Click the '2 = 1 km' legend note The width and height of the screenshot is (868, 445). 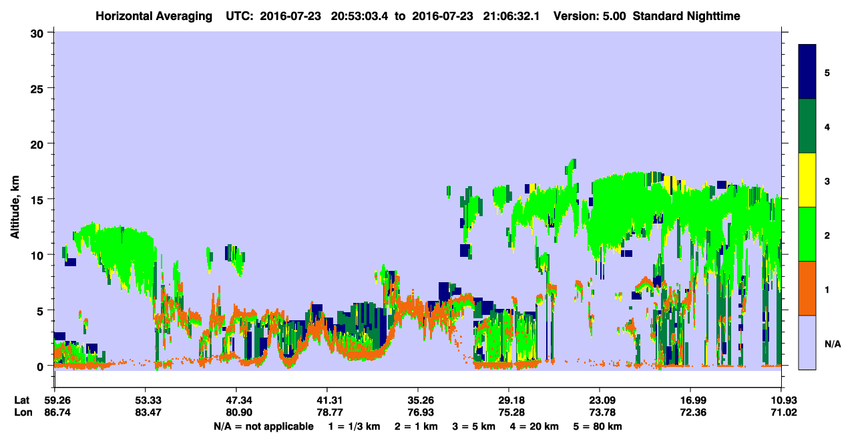tap(417, 426)
